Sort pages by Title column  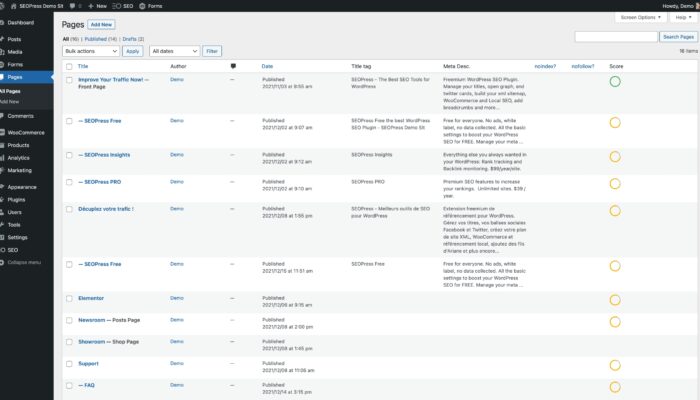coord(83,66)
